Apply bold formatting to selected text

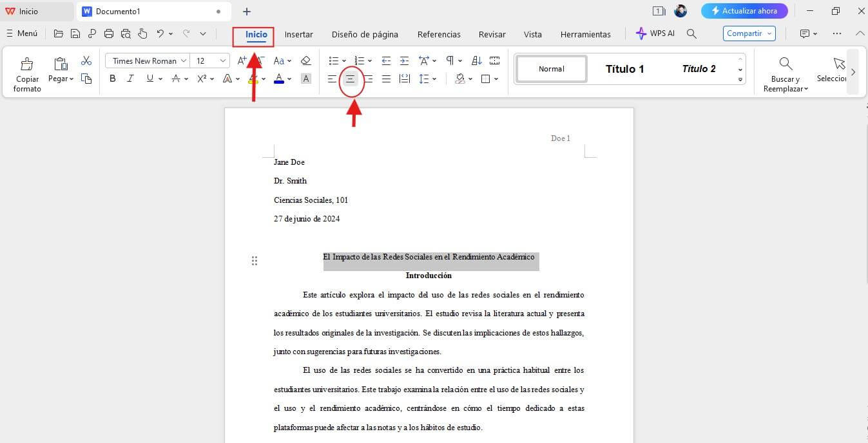click(113, 78)
